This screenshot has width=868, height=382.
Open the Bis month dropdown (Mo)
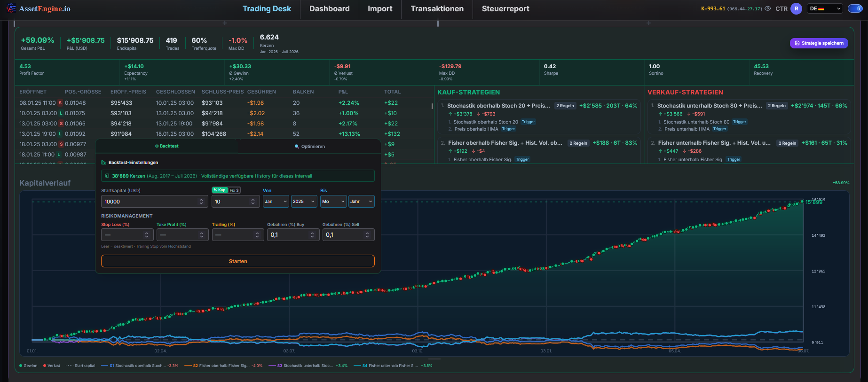[x=333, y=202]
